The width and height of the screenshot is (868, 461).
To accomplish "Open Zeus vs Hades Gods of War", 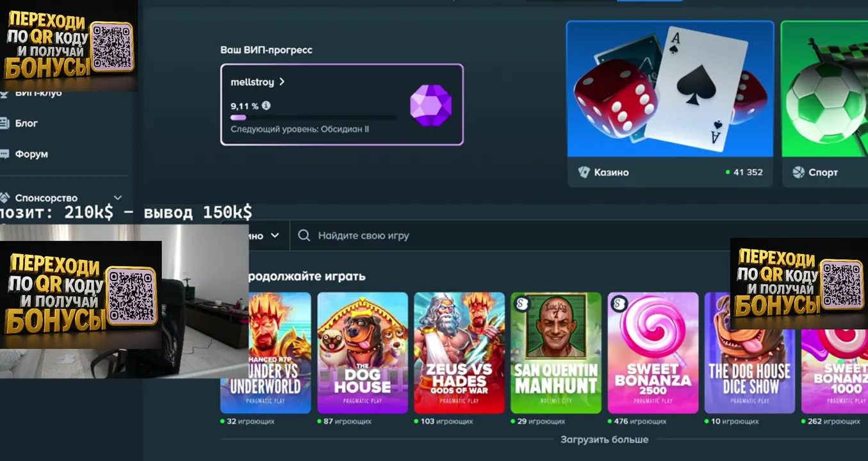I will (459, 353).
